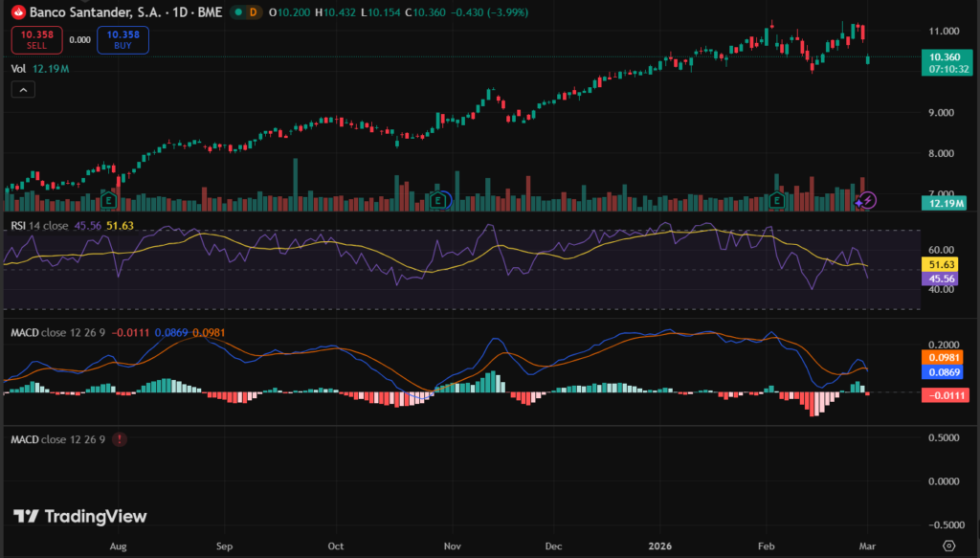Image resolution: width=980 pixels, height=558 pixels.
Task: Click the yellow RSI value tag 51.63
Action: [940, 263]
